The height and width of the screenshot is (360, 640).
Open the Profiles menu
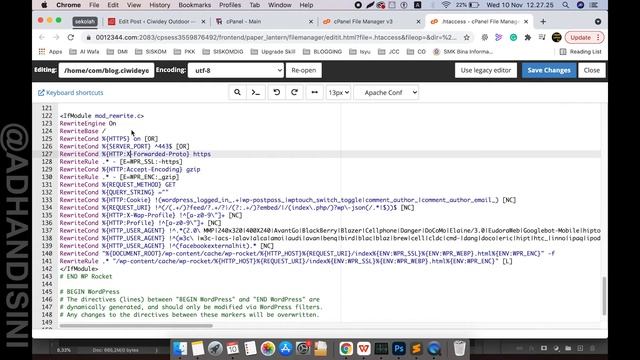pyautogui.click(x=230, y=5)
